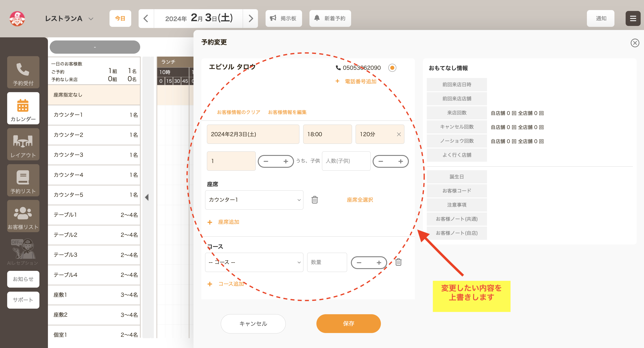Delete the course row with trash icon
The image size is (644, 348).
[x=398, y=262]
